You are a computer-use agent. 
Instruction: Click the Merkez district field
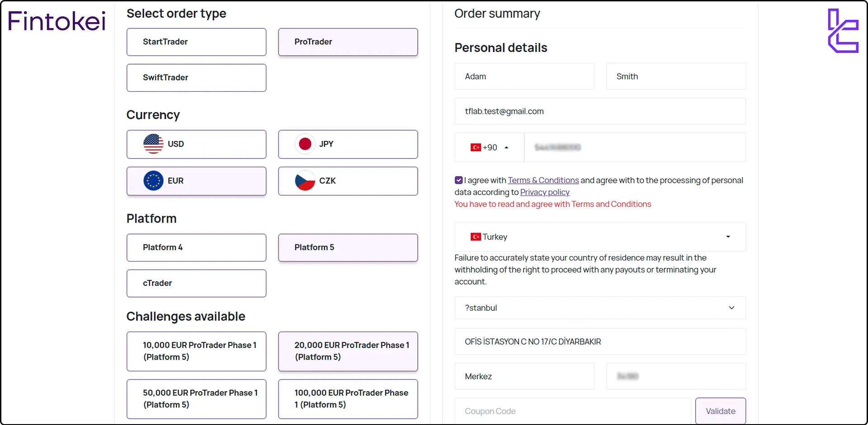(x=524, y=376)
